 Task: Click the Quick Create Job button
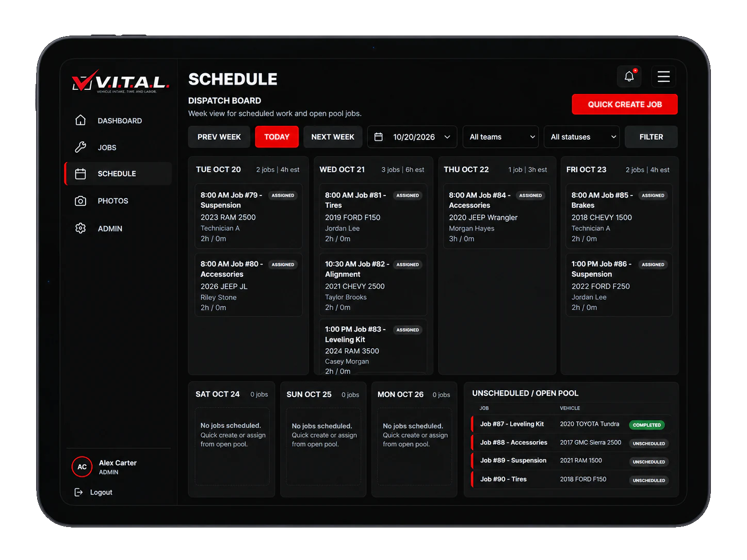[x=625, y=104]
